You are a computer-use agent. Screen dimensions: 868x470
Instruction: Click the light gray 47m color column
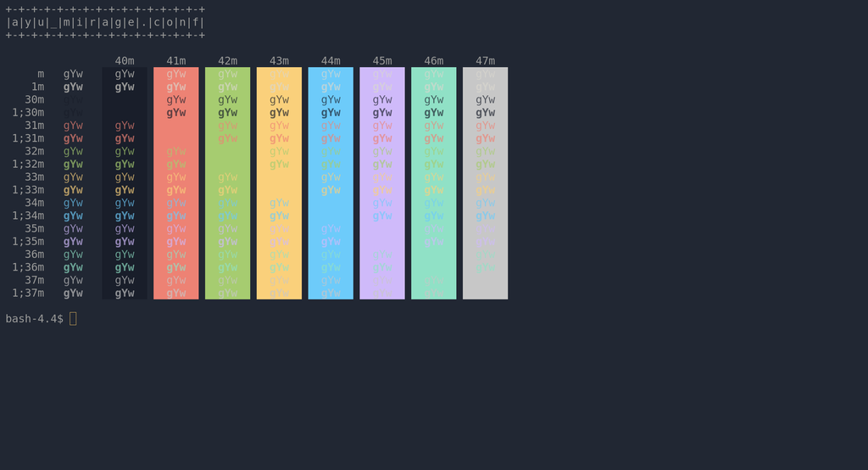tap(485, 183)
